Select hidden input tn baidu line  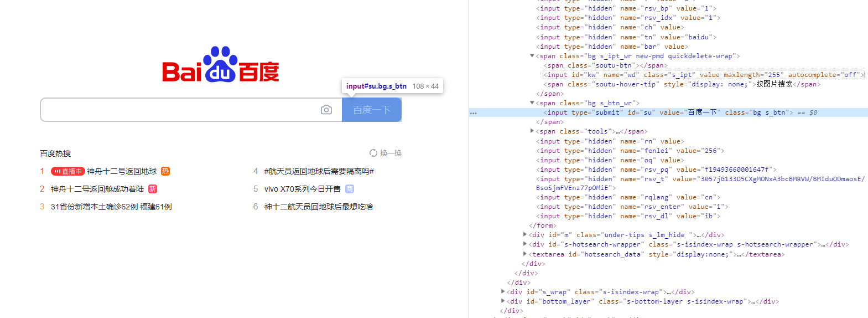pos(626,37)
